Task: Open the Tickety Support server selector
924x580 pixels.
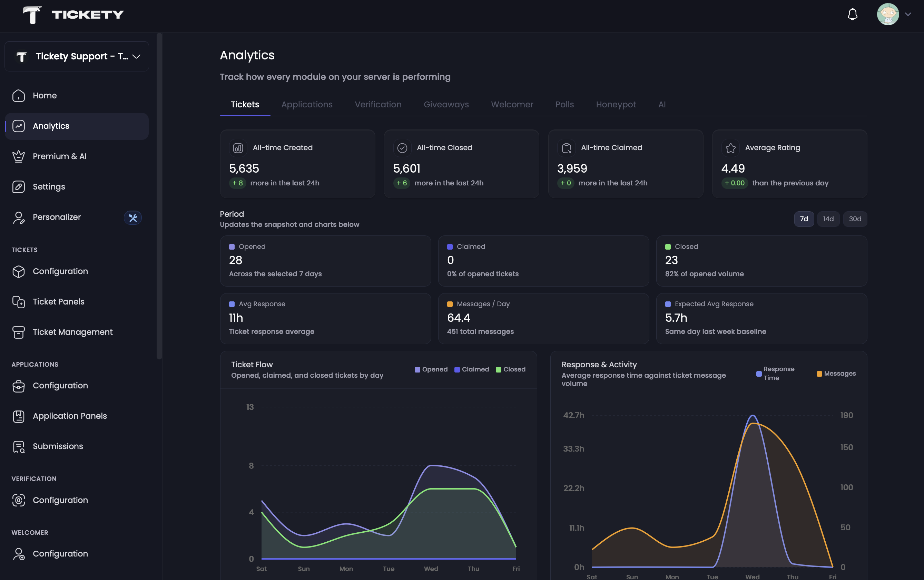Action: pos(77,56)
